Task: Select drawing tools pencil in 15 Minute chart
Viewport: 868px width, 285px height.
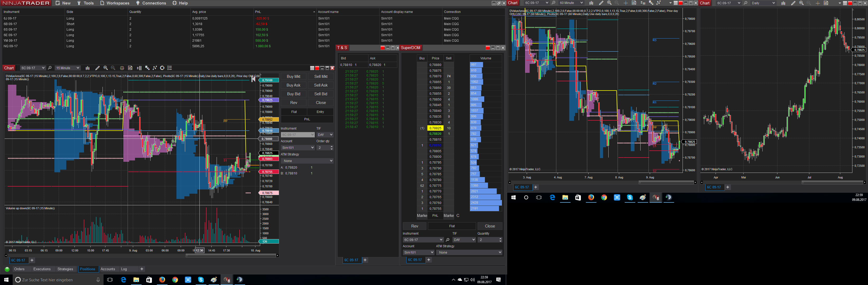Action: coord(97,68)
